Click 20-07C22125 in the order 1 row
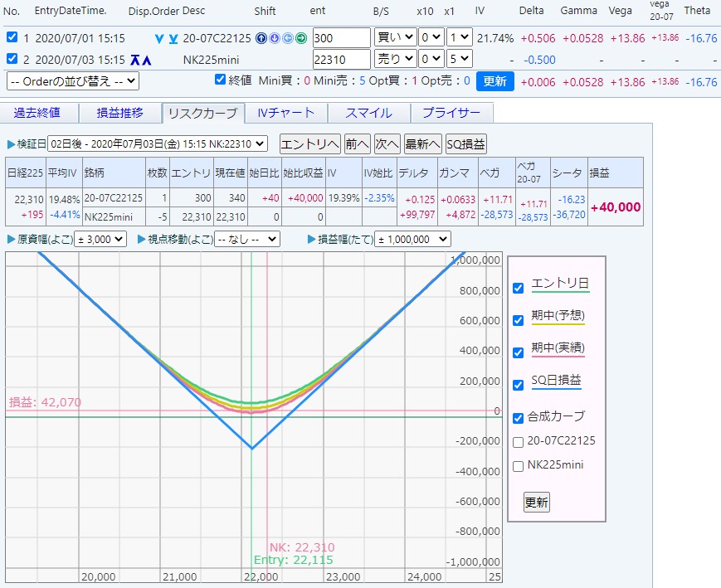 (217, 38)
